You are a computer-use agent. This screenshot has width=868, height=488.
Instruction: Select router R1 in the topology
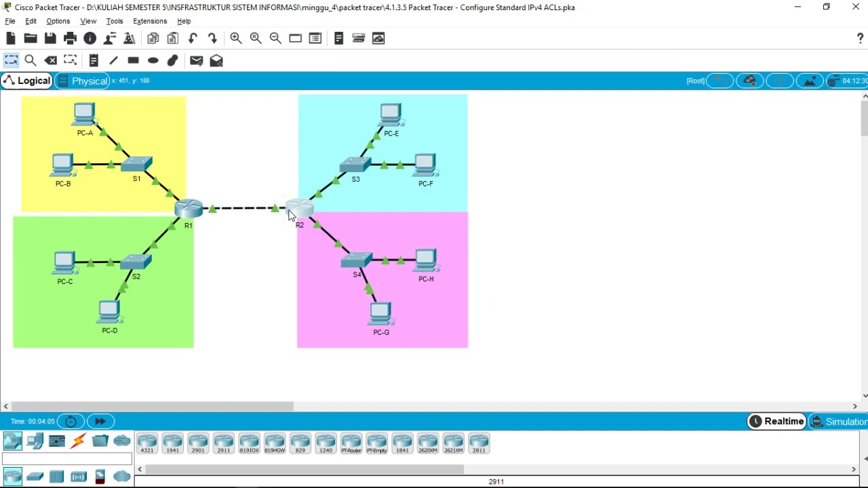(x=189, y=209)
